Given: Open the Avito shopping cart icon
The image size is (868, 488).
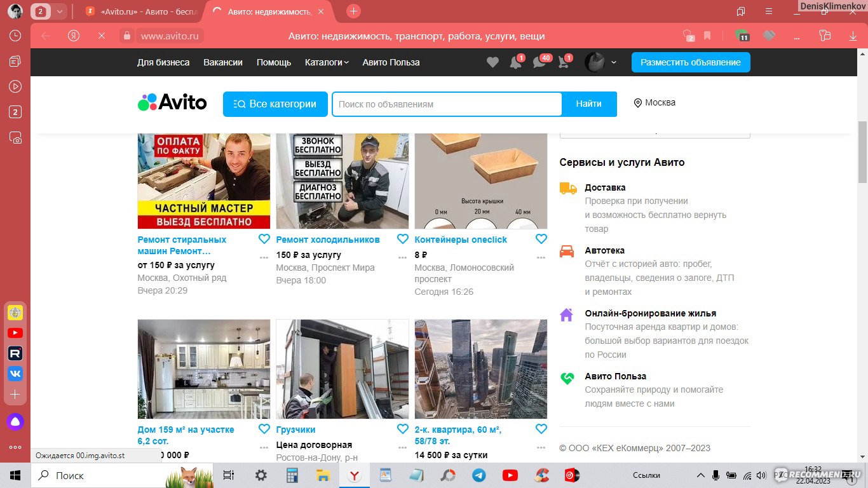Looking at the screenshot, I should click(x=564, y=62).
